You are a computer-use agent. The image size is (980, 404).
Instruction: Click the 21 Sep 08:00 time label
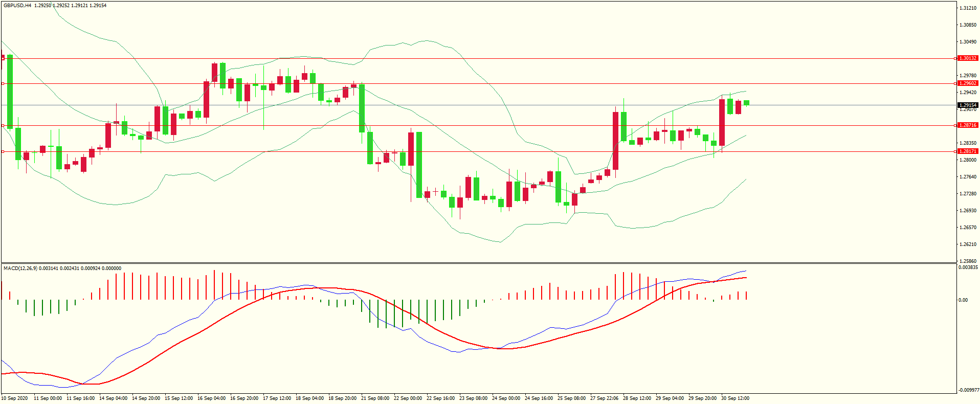375,398
